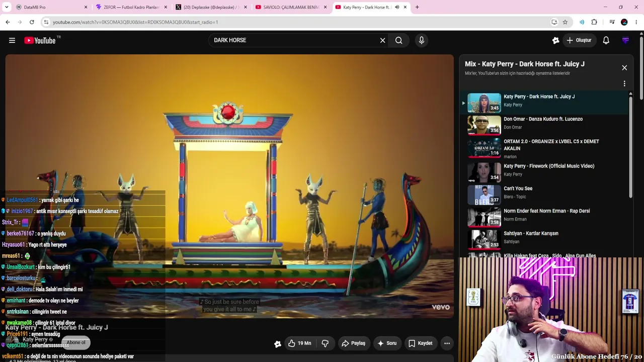Click the star badge icon beside the like button
Viewport: 644px width, 362px height.
[x=277, y=344]
